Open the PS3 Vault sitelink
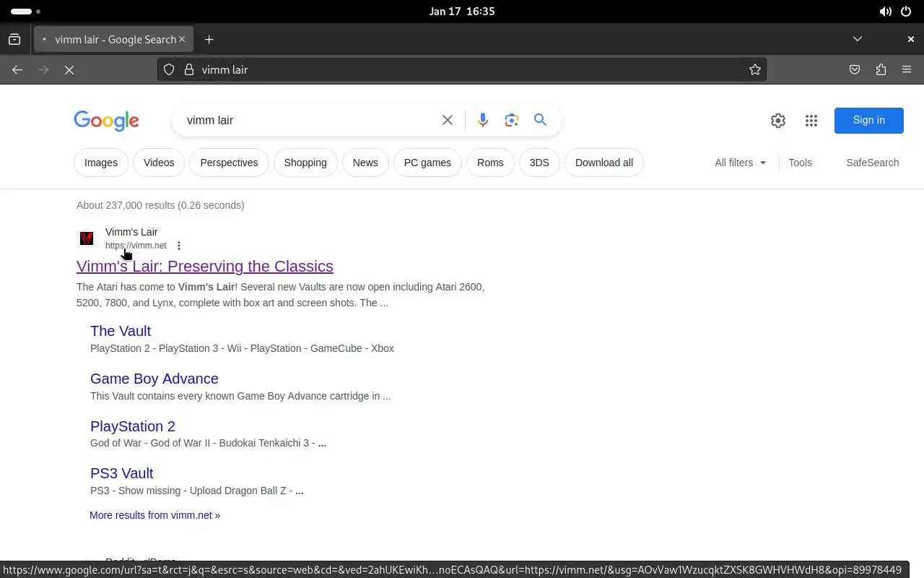The image size is (924, 578). (x=122, y=473)
